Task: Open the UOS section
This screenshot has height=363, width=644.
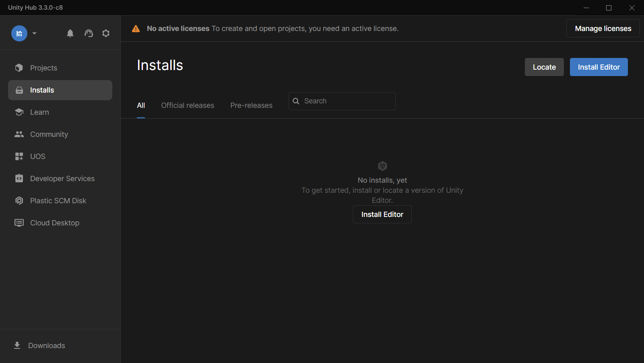Action: pyautogui.click(x=60, y=156)
